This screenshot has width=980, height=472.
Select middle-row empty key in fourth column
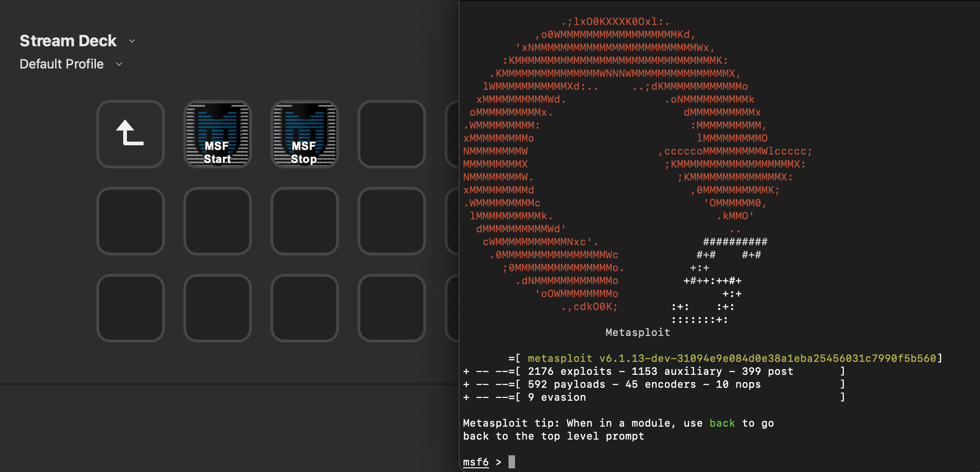[391, 221]
